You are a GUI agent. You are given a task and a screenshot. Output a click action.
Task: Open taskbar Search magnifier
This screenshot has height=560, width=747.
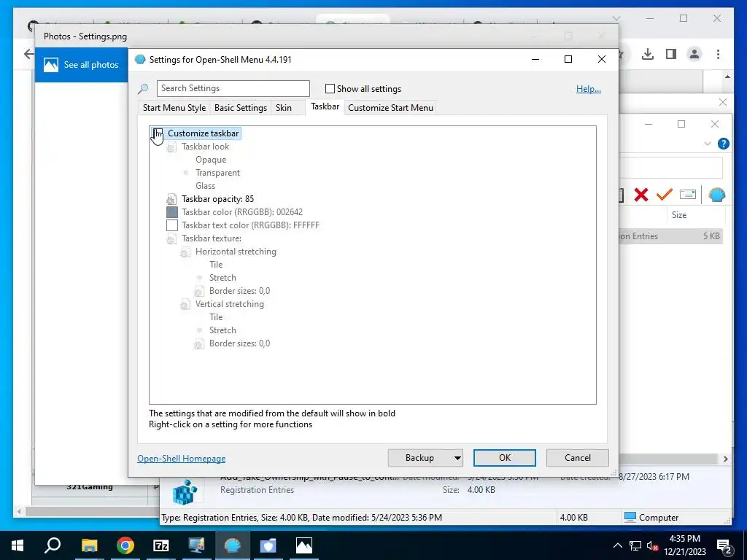coord(53,545)
